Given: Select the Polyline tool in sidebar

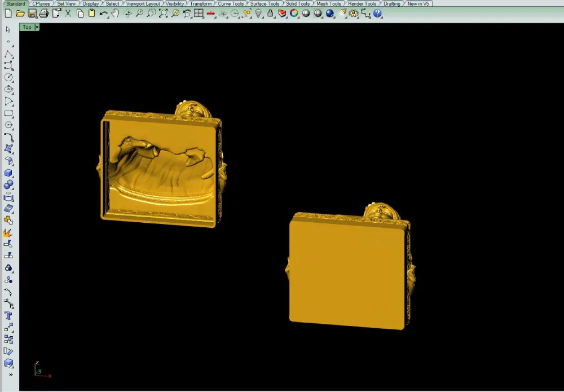Looking at the screenshot, I should point(8,54).
